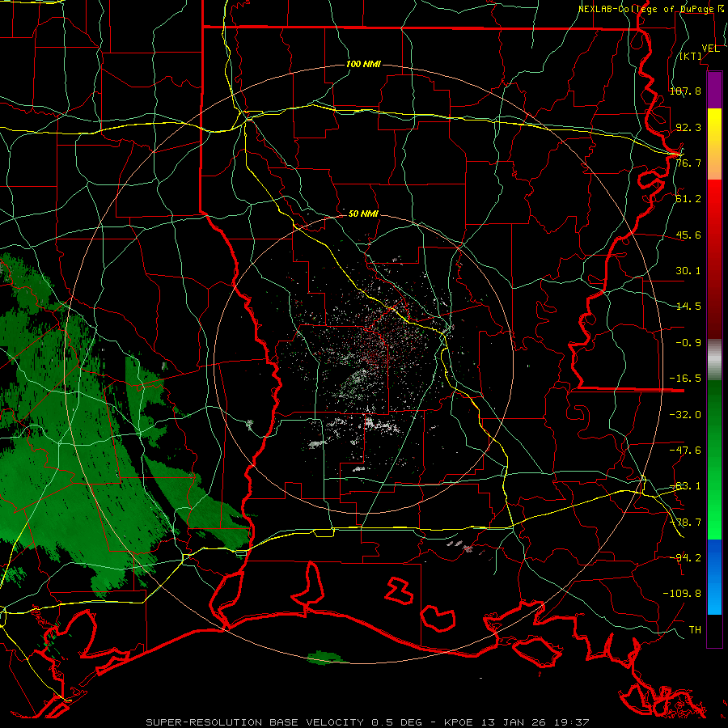This screenshot has height=728, width=728.
Task: Select the -78.7 value on velocity scale
Action: (685, 523)
